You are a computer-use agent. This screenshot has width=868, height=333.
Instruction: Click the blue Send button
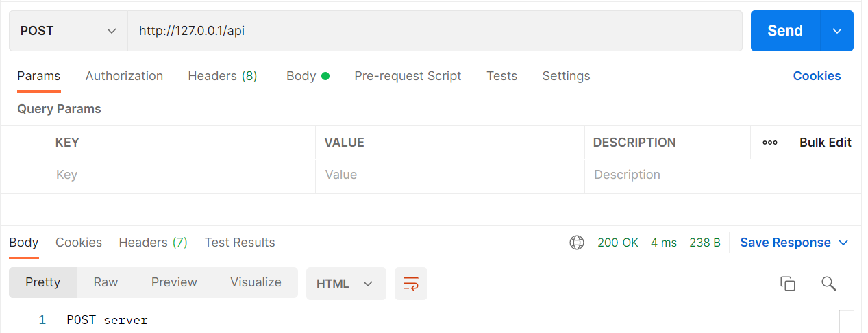coord(785,31)
